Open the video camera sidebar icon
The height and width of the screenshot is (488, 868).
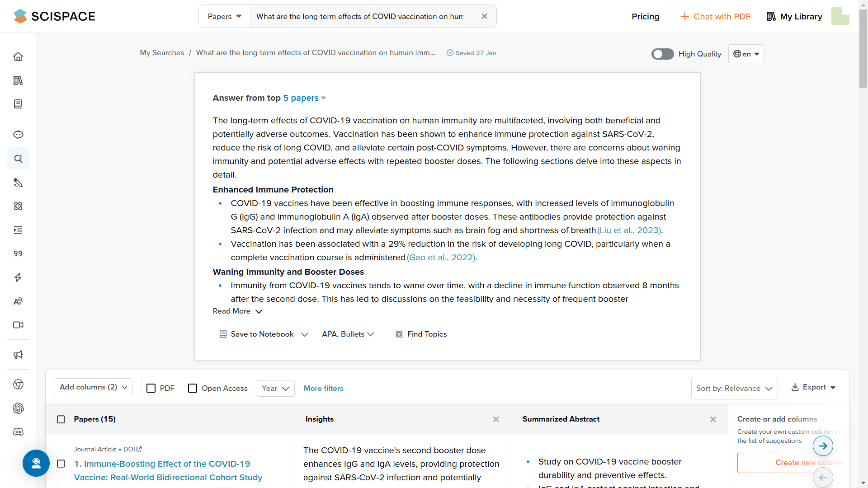[x=18, y=325]
